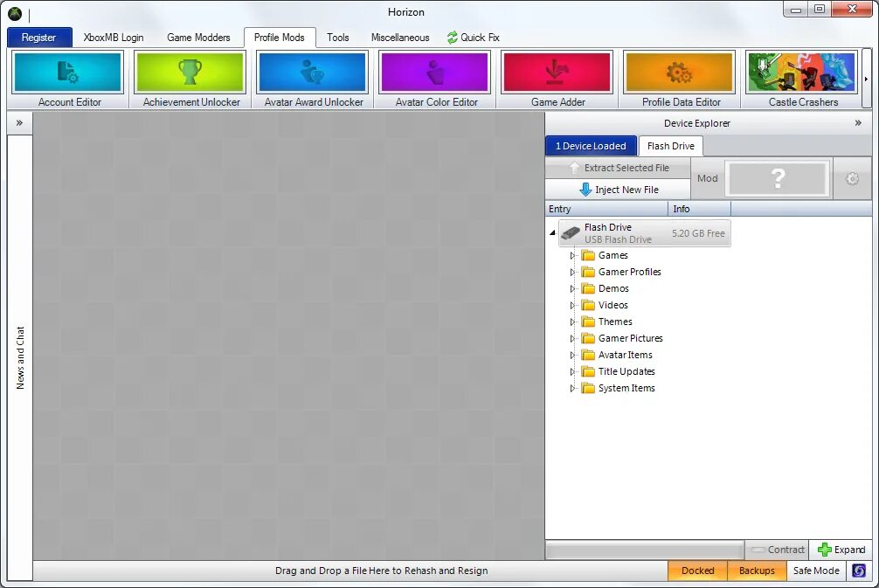This screenshot has height=588, width=879.
Task: Expand the System Items folder arrow
Action: [572, 389]
